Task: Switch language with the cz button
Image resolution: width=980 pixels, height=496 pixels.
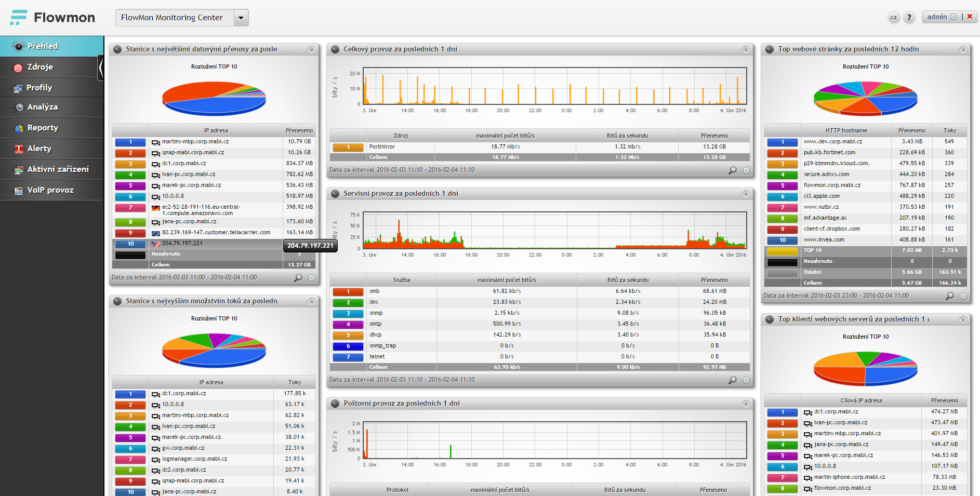Action: [894, 17]
